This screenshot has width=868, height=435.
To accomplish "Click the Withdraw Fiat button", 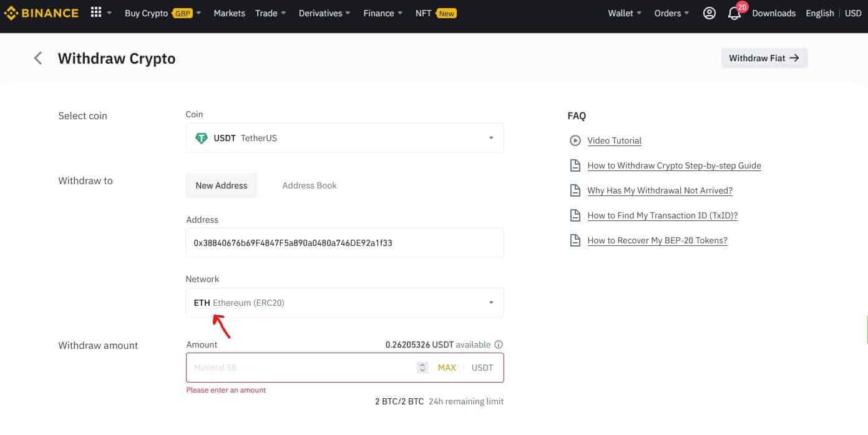I will tap(764, 58).
